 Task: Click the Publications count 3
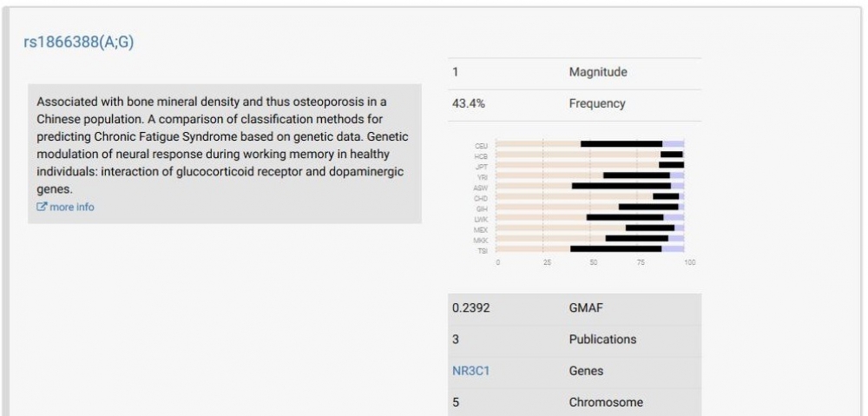click(456, 340)
